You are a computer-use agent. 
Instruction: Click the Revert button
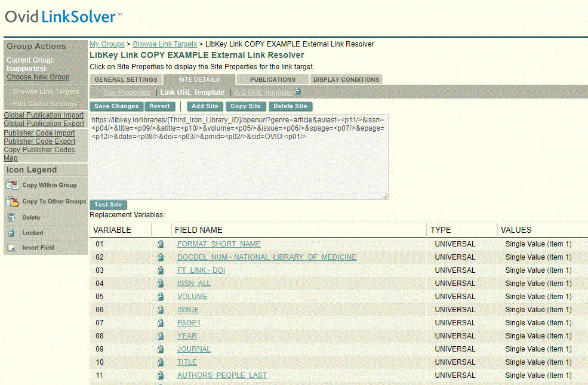click(159, 106)
